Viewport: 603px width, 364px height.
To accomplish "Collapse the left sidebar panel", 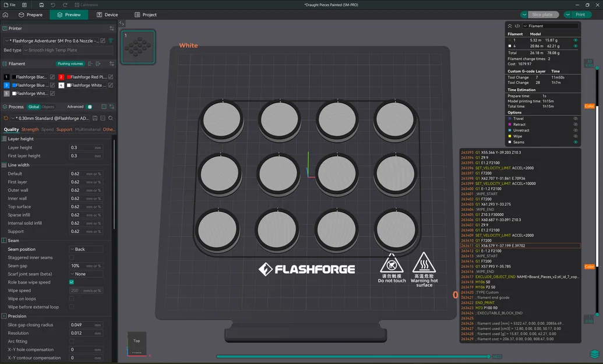I will tap(122, 23).
